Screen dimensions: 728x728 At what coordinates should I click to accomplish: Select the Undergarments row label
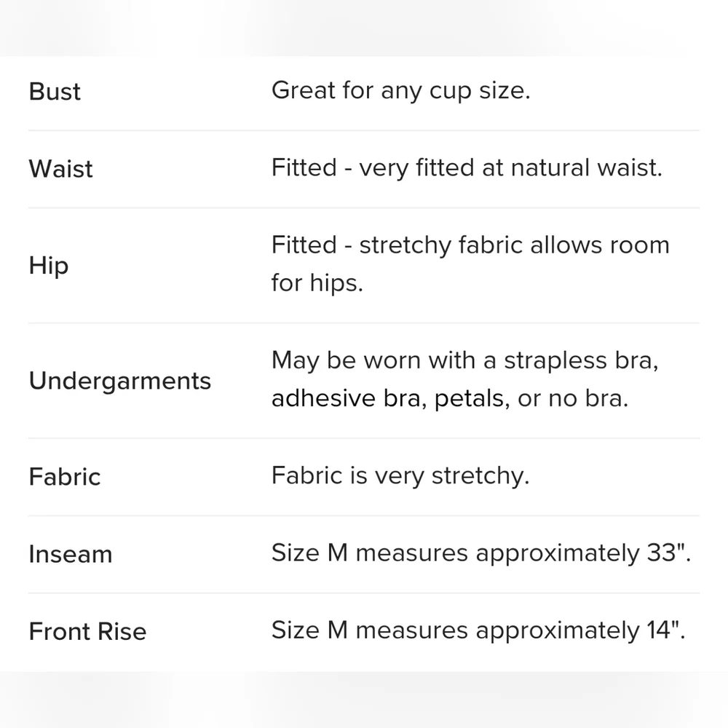point(120,381)
